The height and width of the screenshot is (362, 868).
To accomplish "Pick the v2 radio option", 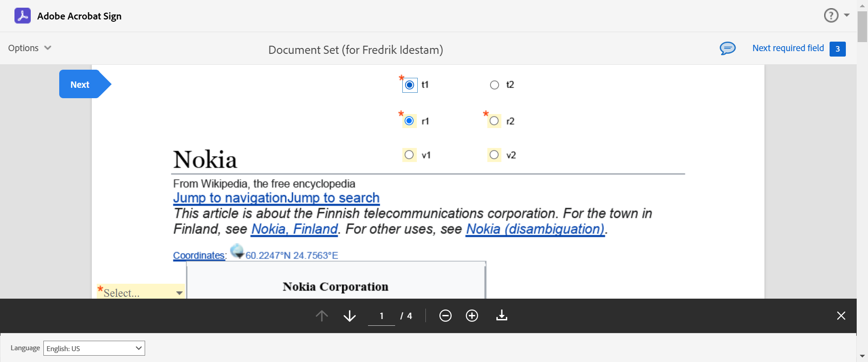I will click(x=494, y=155).
